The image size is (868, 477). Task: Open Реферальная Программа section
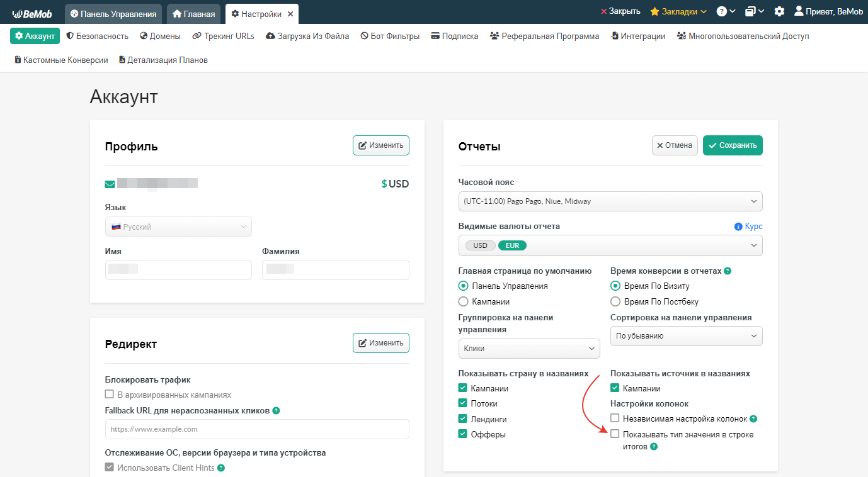click(545, 36)
